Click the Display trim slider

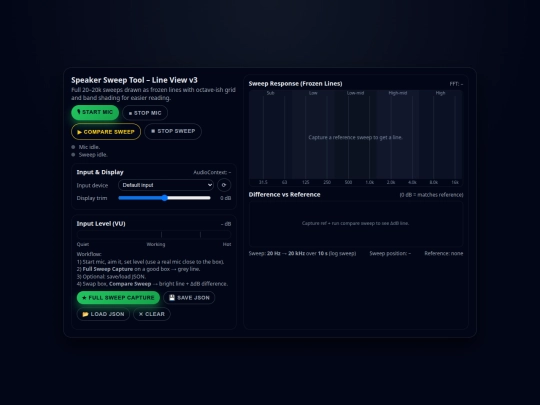(x=164, y=198)
